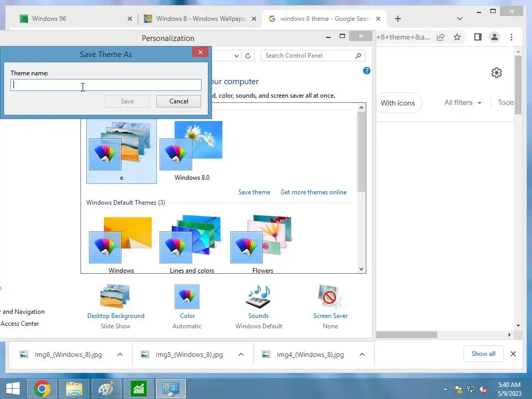This screenshot has height=399, width=532.
Task: Open options for Img4_(Windows_8).jpg download
Action: click(362, 354)
